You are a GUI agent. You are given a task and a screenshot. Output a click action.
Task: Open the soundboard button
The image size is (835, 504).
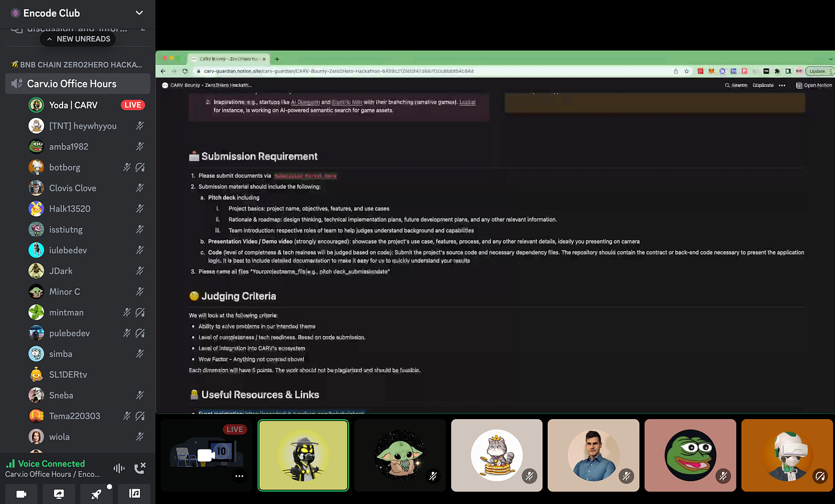pos(134,494)
